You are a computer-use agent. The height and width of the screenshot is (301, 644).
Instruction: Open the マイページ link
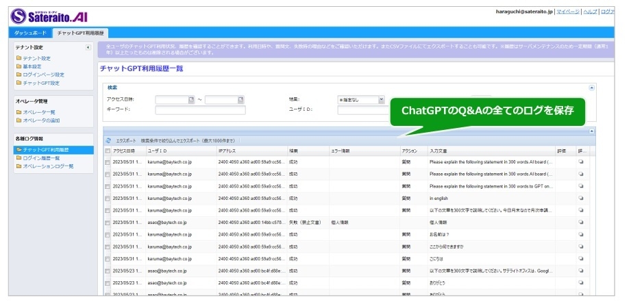[x=567, y=12]
